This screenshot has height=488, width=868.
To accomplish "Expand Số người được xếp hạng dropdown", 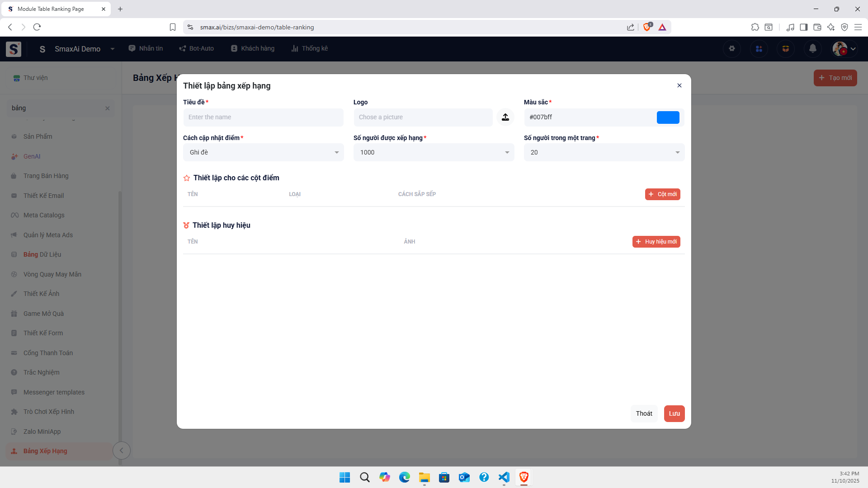I will 434,153.
